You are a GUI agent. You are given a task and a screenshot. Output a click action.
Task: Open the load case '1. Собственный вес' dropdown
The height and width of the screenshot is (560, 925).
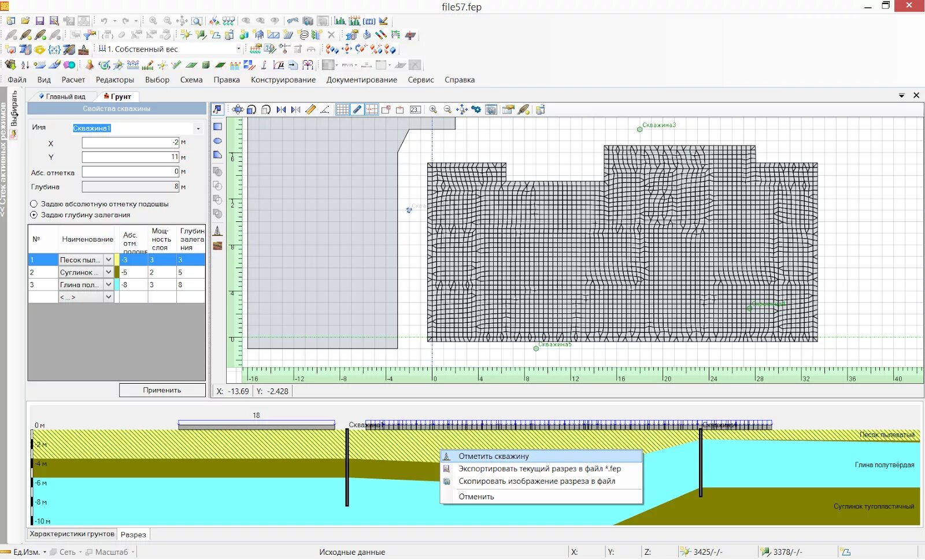pyautogui.click(x=239, y=49)
